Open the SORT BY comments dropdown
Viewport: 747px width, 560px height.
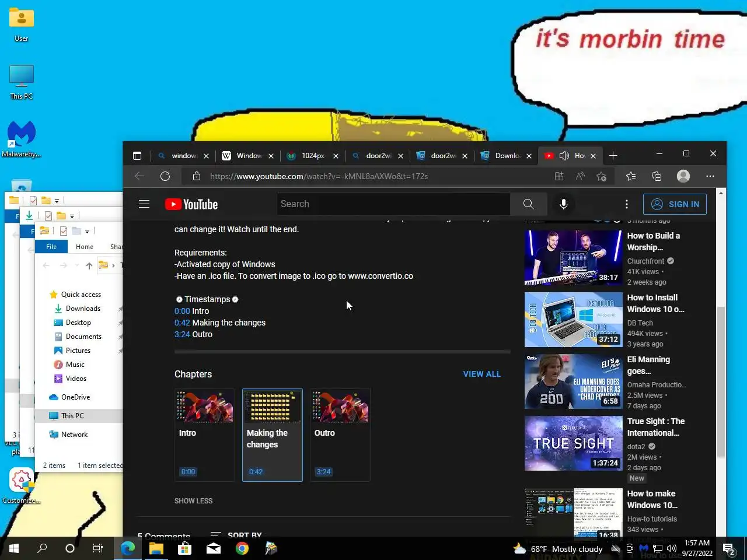236,535
